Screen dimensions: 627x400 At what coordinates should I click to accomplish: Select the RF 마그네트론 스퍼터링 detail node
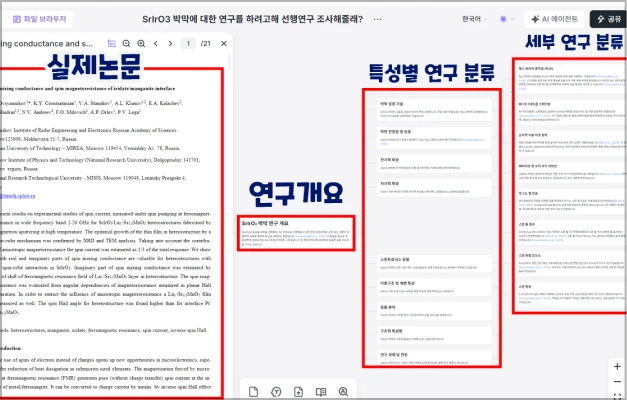point(571,111)
